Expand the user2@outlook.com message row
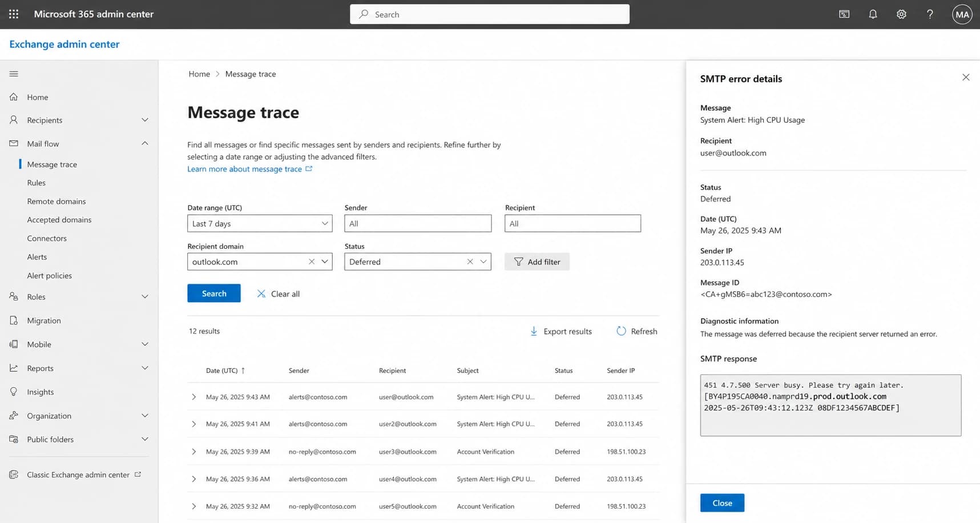980x523 pixels. (194, 424)
